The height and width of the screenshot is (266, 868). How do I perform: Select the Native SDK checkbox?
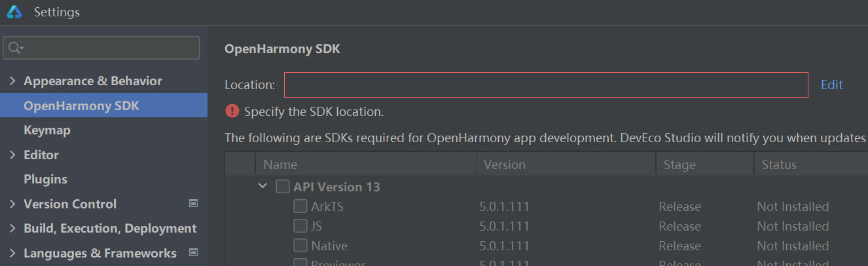click(300, 246)
